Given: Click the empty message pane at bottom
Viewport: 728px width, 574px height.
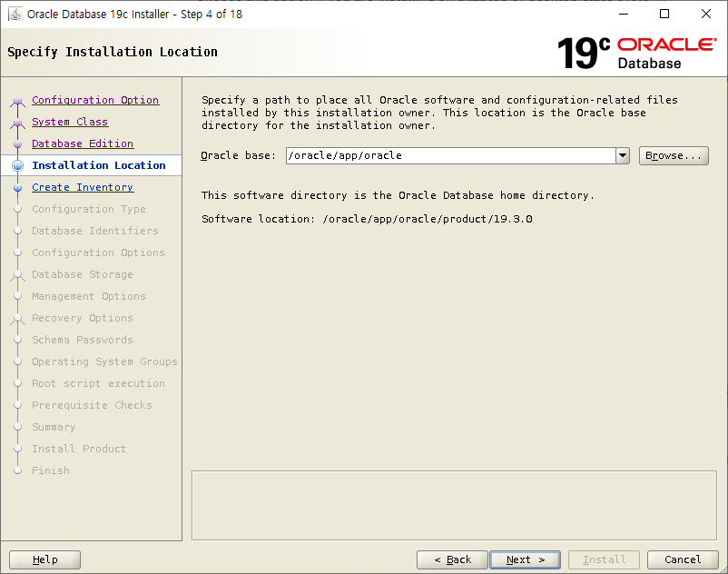Looking at the screenshot, I should 454,505.
